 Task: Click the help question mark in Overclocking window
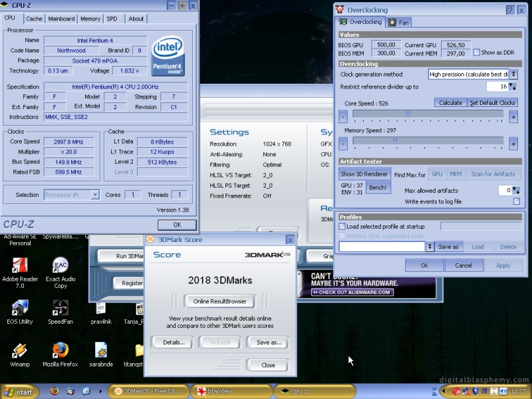pyautogui.click(x=510, y=10)
